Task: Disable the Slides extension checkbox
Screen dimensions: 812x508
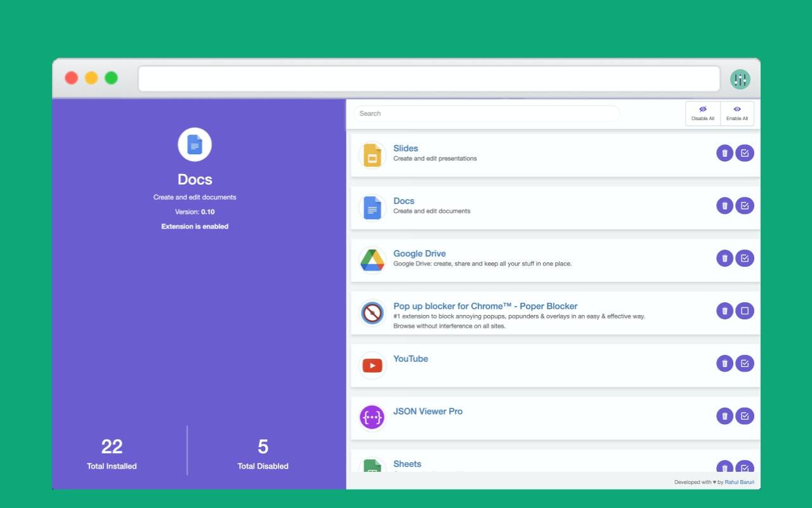Action: coord(745,153)
